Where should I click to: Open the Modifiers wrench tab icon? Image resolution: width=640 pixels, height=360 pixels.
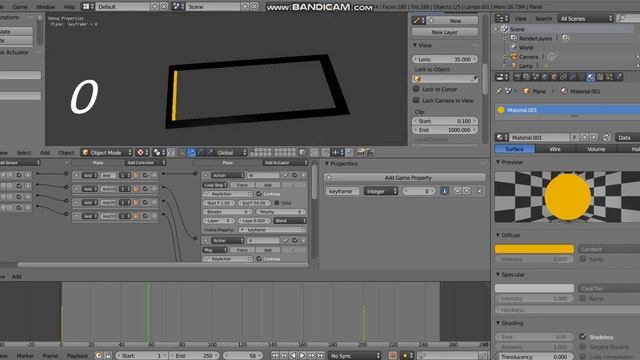coord(573,77)
